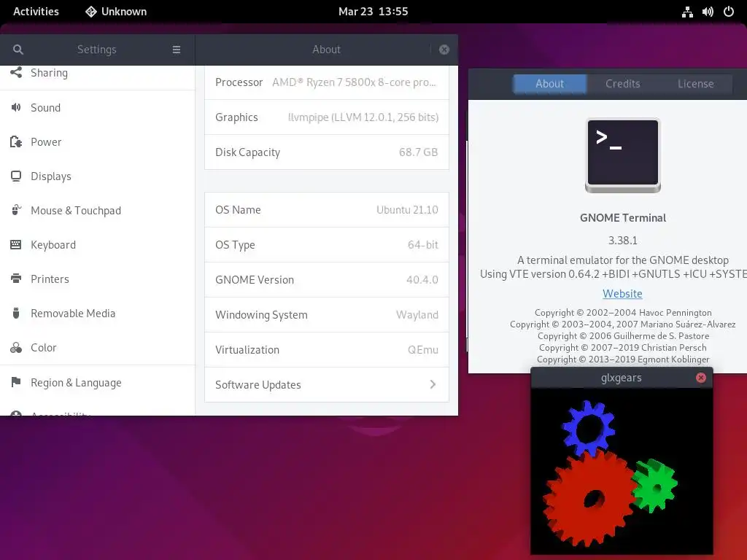This screenshot has width=747, height=560.
Task: Click the Sharing icon in the sidebar
Action: point(16,72)
